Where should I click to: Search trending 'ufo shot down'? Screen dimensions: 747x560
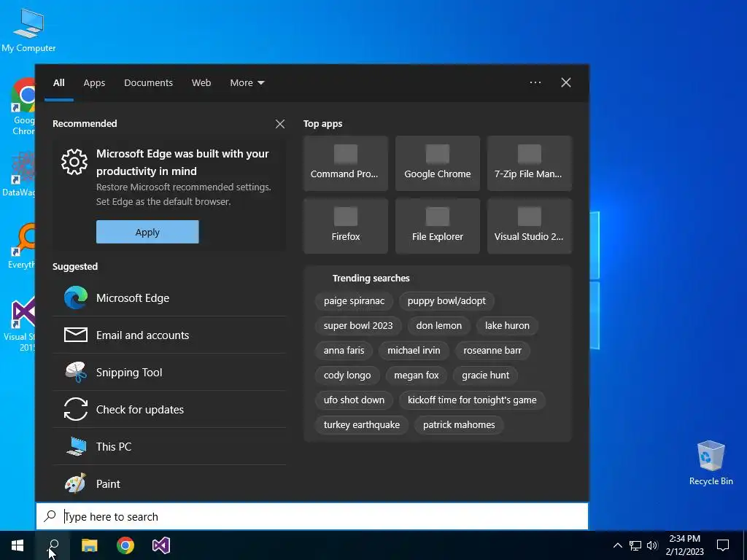tap(354, 400)
